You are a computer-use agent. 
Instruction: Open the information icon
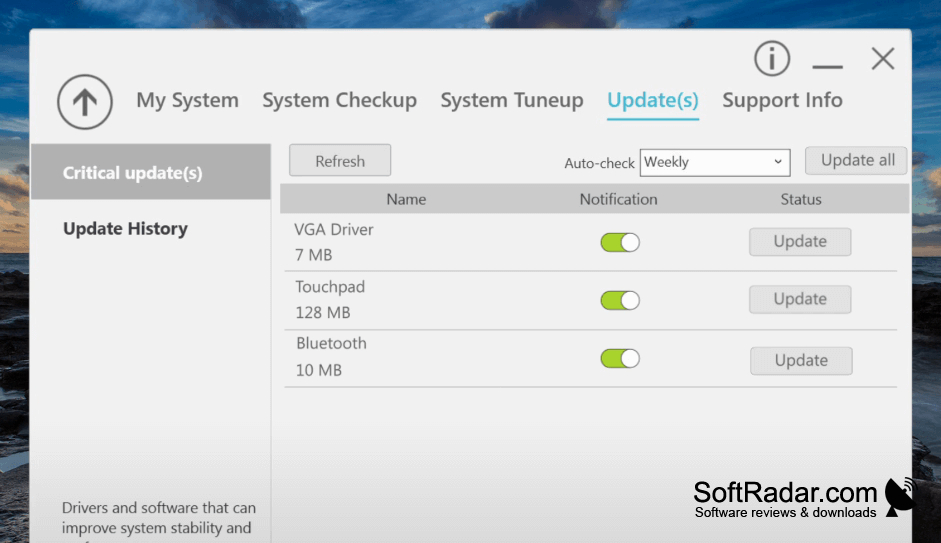click(772, 59)
